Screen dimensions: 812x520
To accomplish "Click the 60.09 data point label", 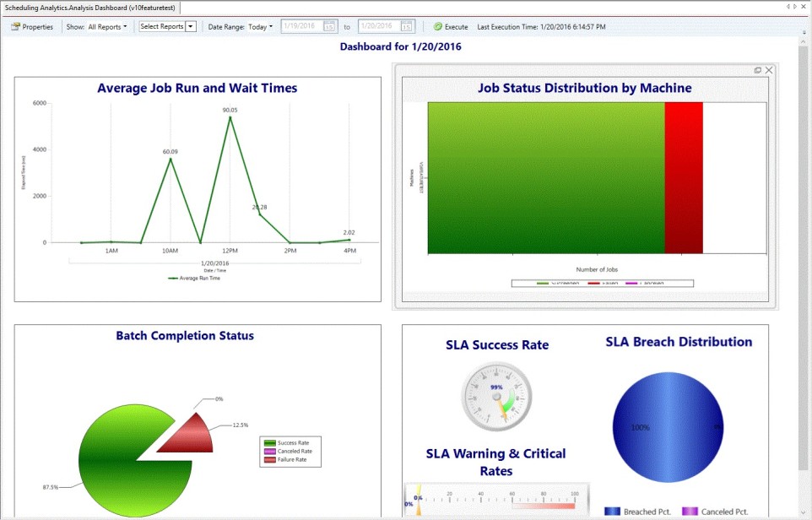I will [170, 152].
